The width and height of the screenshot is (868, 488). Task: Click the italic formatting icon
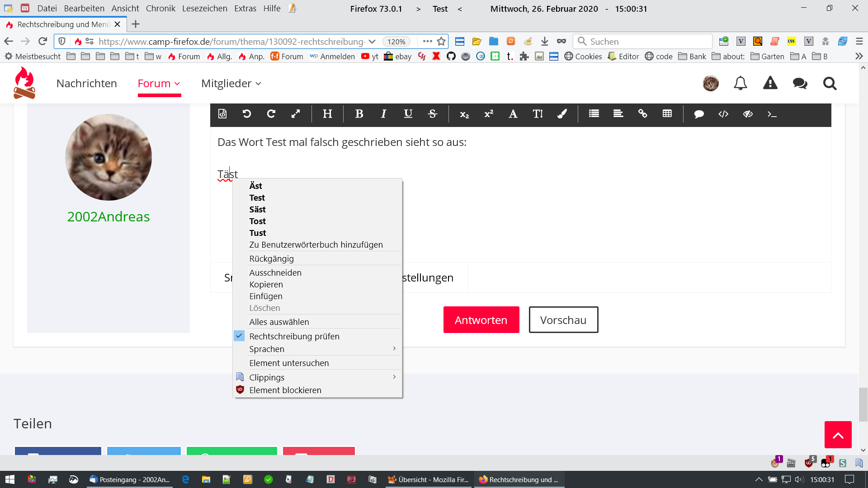coord(383,114)
